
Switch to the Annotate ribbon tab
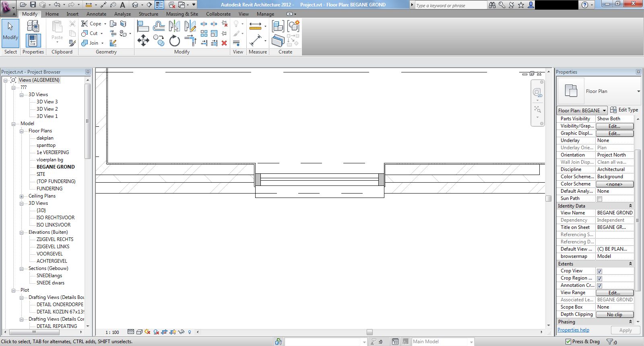(96, 14)
